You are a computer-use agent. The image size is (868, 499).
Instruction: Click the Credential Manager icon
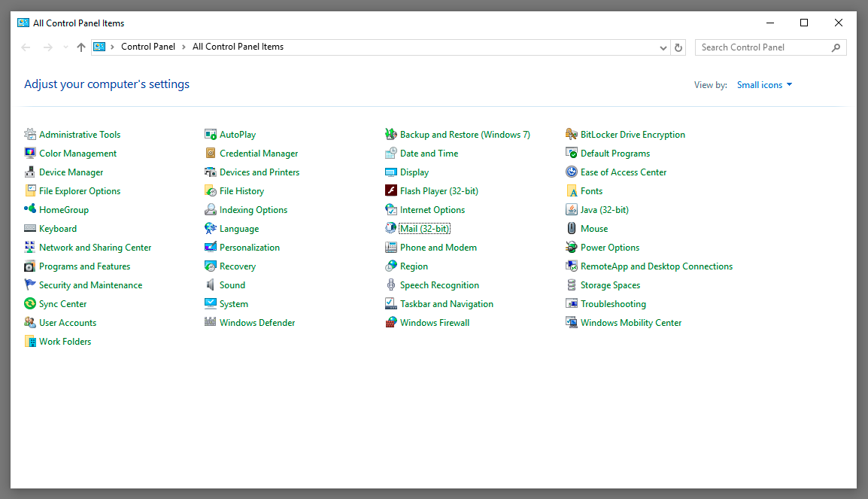pos(211,154)
